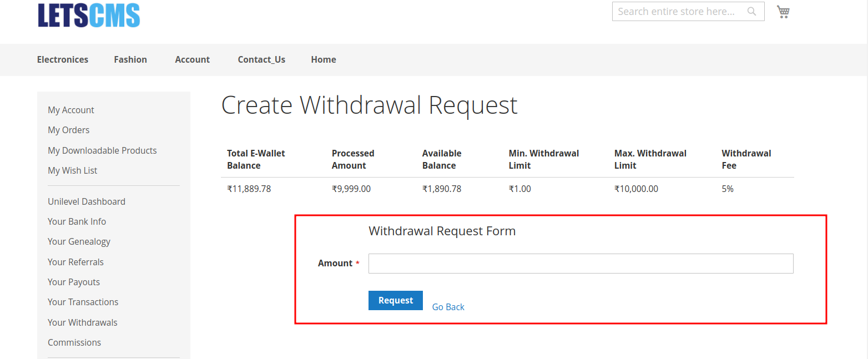Image resolution: width=868 pixels, height=359 pixels.
Task: Go to My Wish List
Action: point(73,170)
